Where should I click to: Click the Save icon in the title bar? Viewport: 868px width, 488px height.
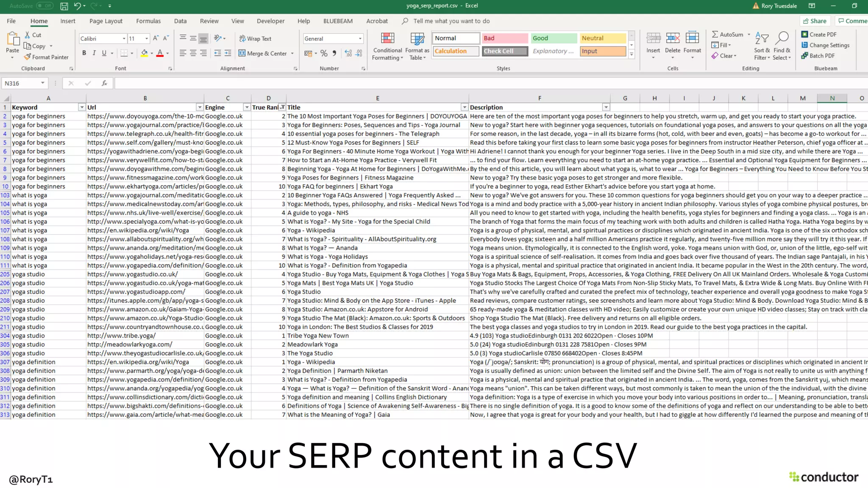click(64, 6)
